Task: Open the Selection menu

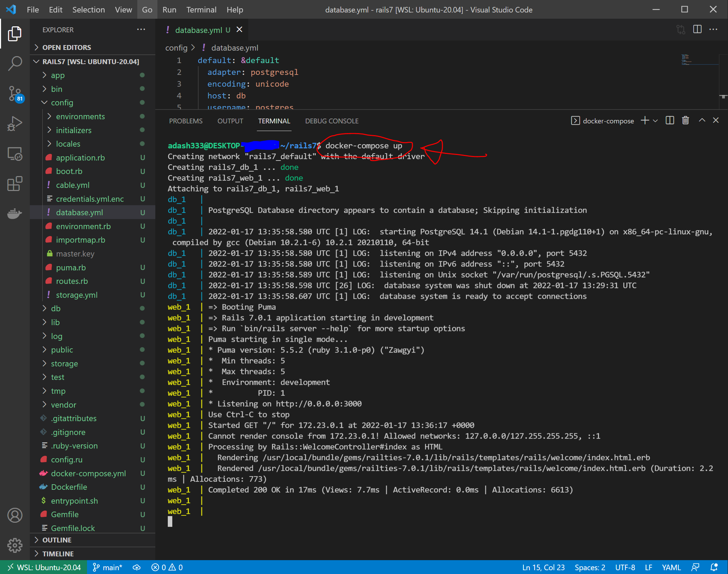Action: point(88,10)
